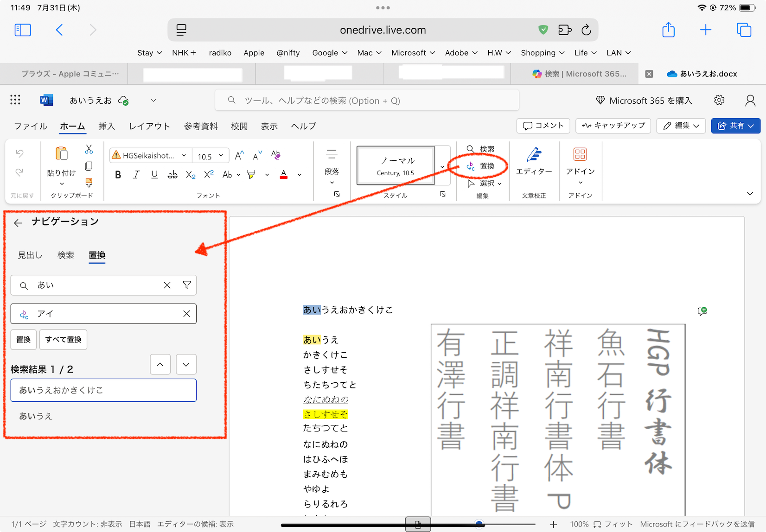Click the search text field containing あい
Screen dimensions: 766x532
(x=97, y=285)
